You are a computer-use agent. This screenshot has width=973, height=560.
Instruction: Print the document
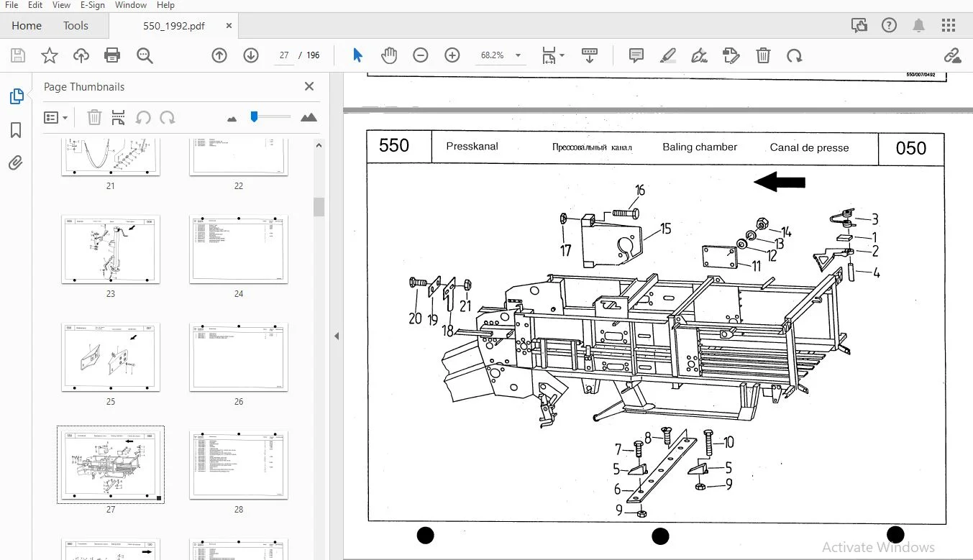[x=112, y=55]
